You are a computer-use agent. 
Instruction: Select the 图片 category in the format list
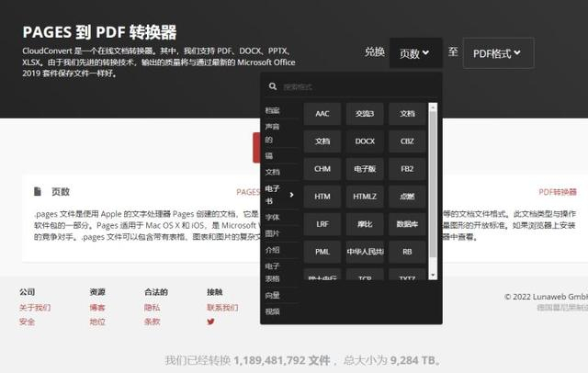[x=272, y=233]
